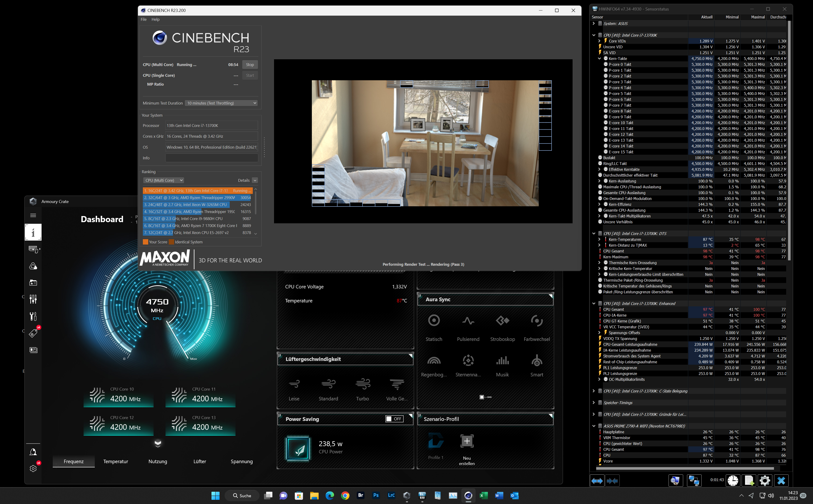This screenshot has height=504, width=813.
Task: Select the Stroboskop lighting effect icon
Action: pyautogui.click(x=503, y=321)
